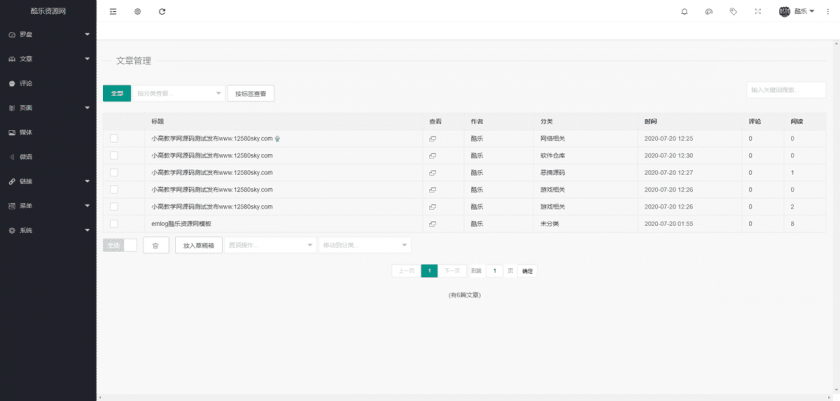Expand the 菜单 sidebar arrow
840x401 pixels.
coord(87,206)
